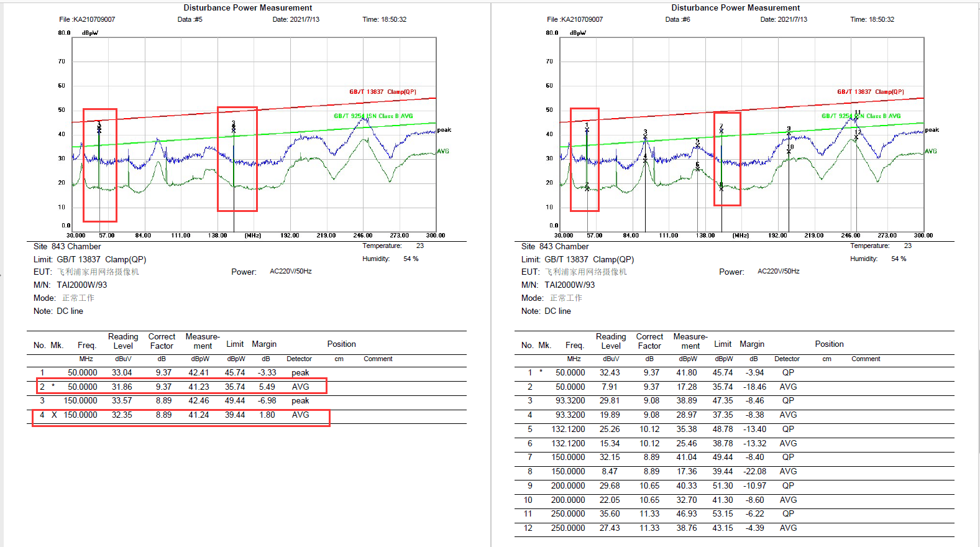
Task: Click measurement value 41.04
Action: (687, 457)
